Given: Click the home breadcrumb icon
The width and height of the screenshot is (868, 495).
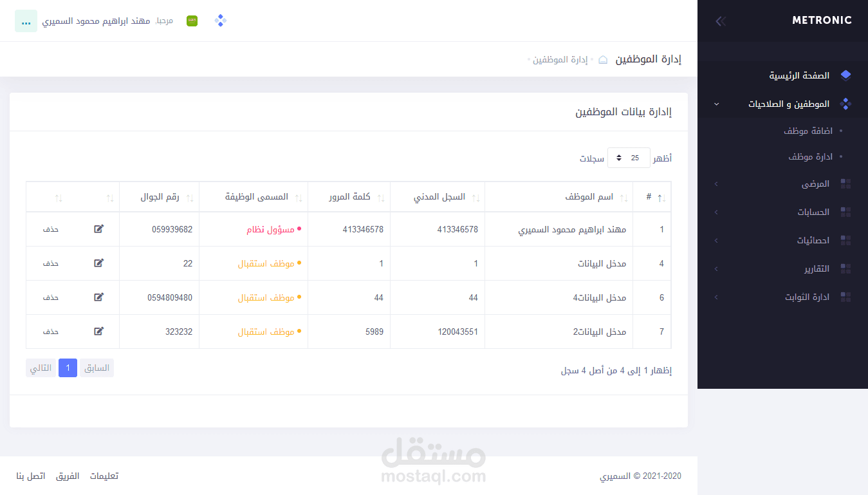Looking at the screenshot, I should tap(603, 60).
